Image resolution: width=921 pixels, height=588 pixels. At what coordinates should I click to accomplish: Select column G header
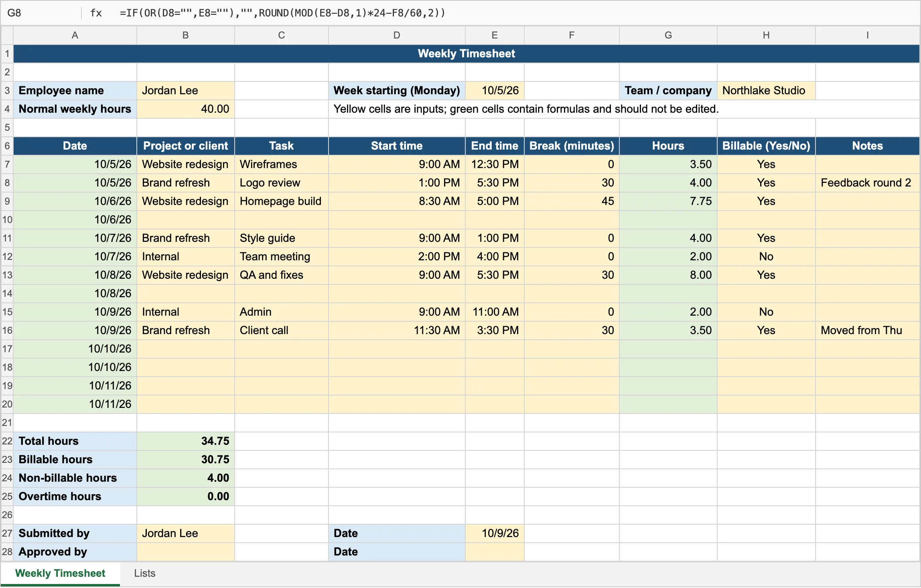pyautogui.click(x=668, y=35)
